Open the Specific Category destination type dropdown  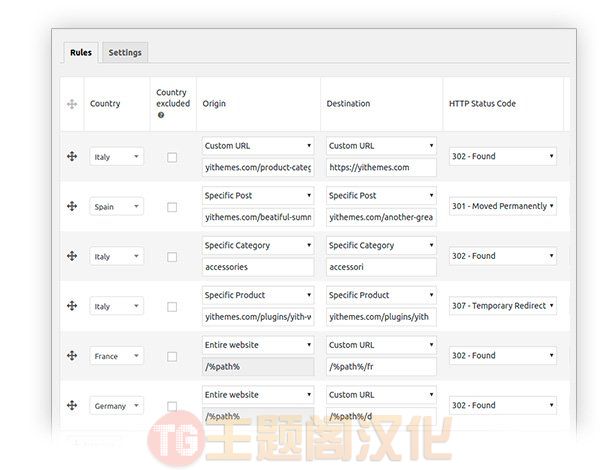(381, 245)
